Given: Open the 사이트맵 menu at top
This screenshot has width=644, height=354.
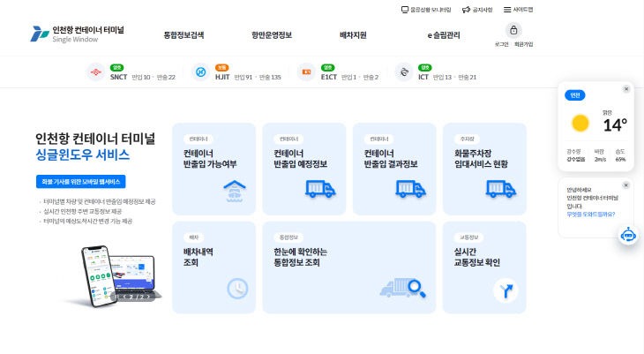Looking at the screenshot, I should coord(518,10).
